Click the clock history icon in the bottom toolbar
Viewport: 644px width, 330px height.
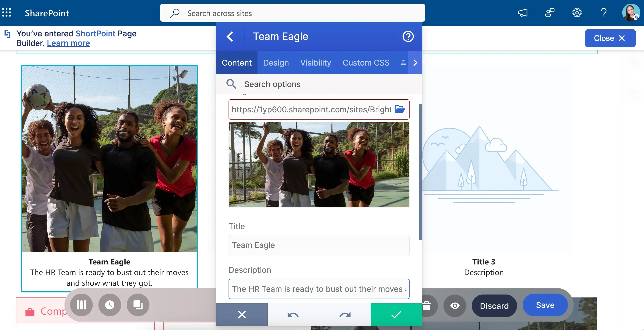(110, 305)
